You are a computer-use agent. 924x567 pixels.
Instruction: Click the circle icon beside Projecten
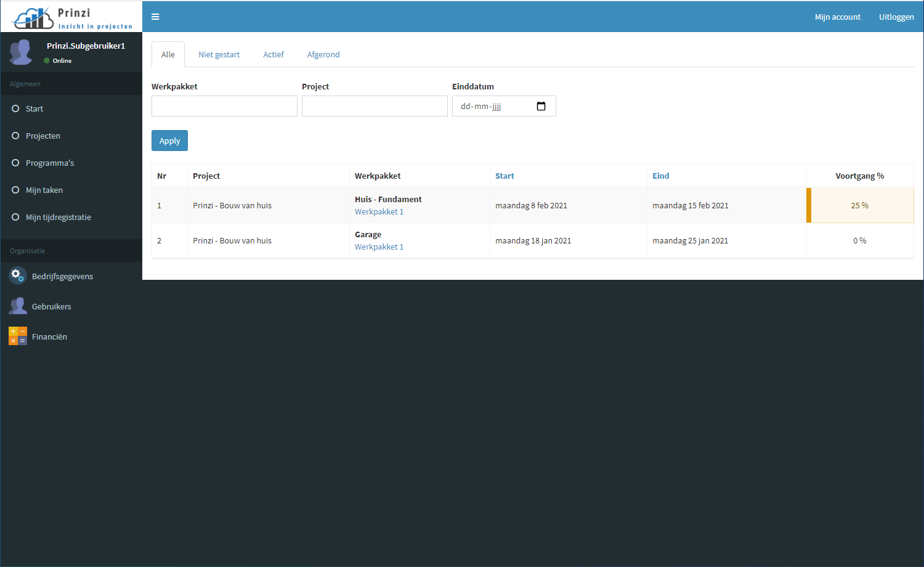15,136
